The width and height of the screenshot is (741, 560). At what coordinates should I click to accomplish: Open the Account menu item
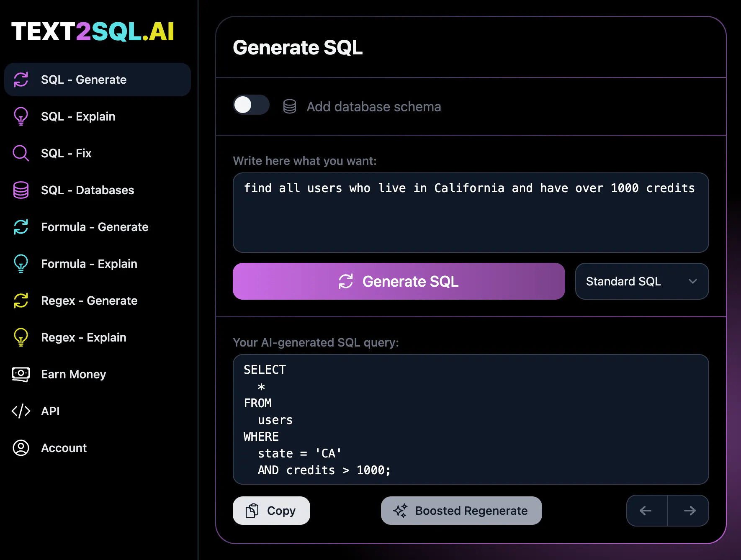pos(97,448)
